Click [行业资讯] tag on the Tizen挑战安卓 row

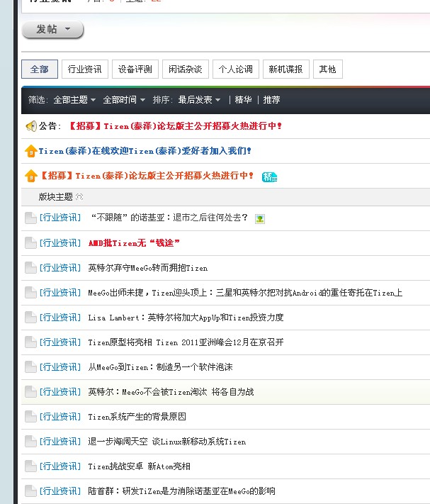[60, 466]
